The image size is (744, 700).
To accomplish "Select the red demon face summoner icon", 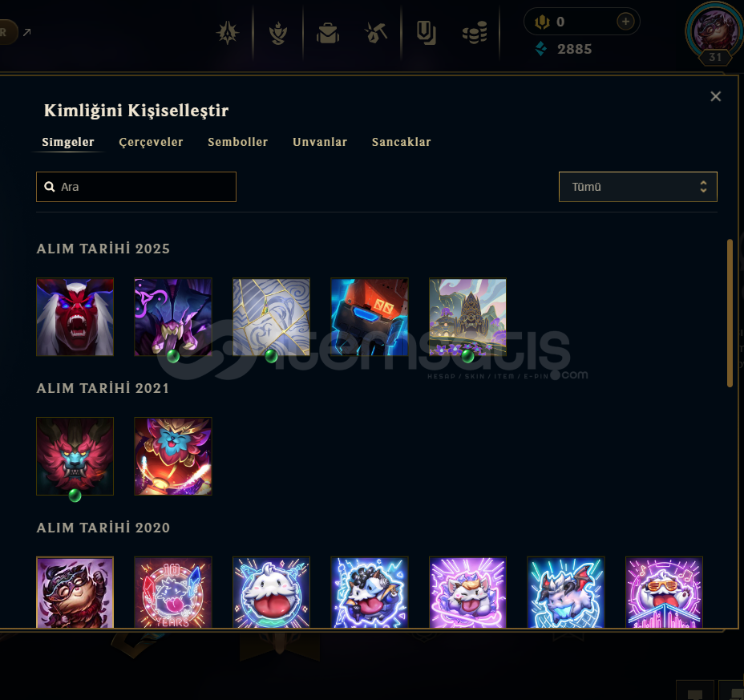I will (75, 317).
